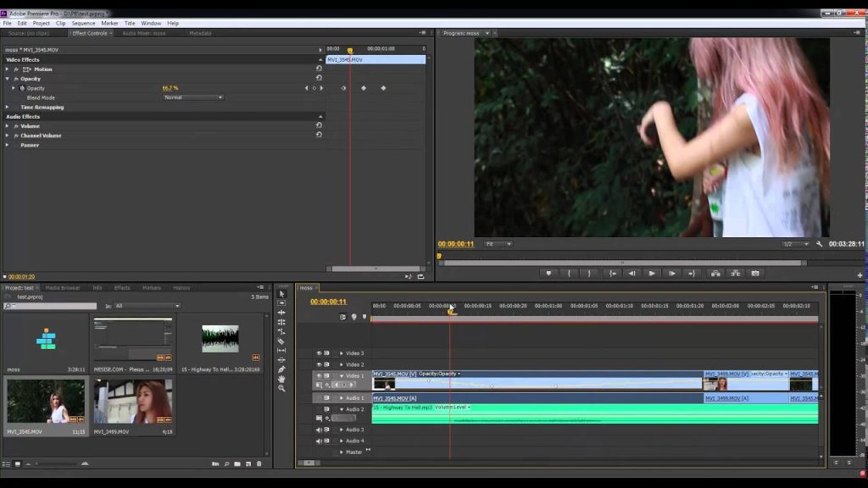
Task: Step back one frame
Action: coord(632,274)
